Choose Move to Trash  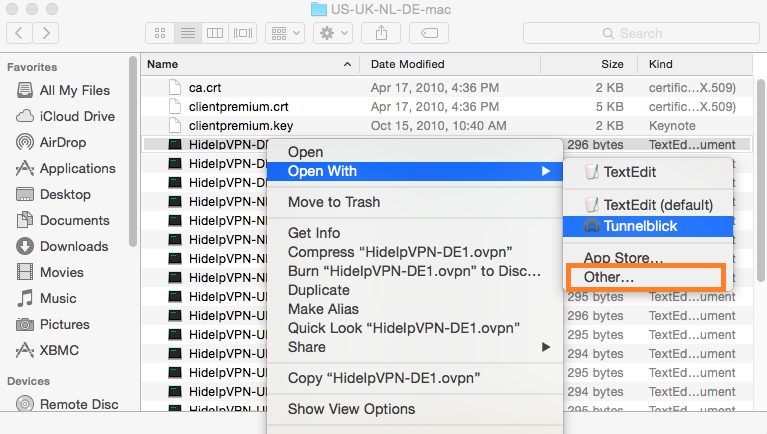tap(415, 202)
